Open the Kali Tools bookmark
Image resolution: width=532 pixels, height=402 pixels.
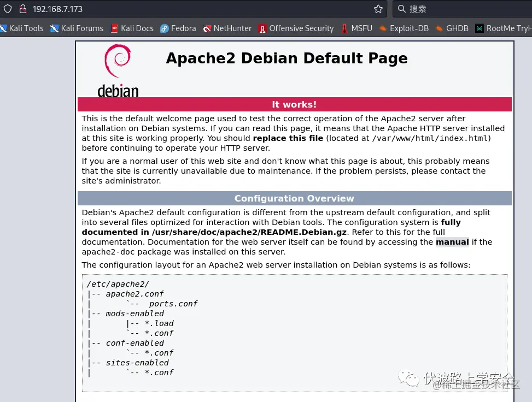pyautogui.click(x=22, y=28)
